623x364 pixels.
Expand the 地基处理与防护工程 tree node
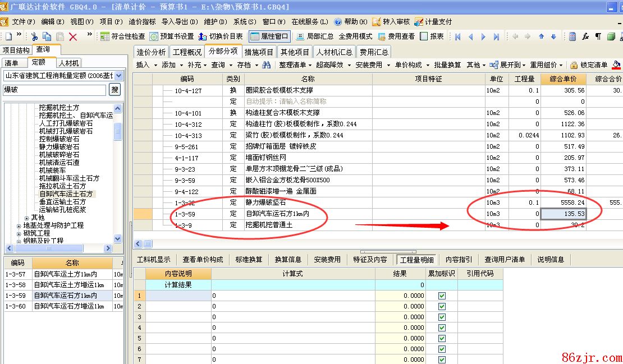pos(19,225)
